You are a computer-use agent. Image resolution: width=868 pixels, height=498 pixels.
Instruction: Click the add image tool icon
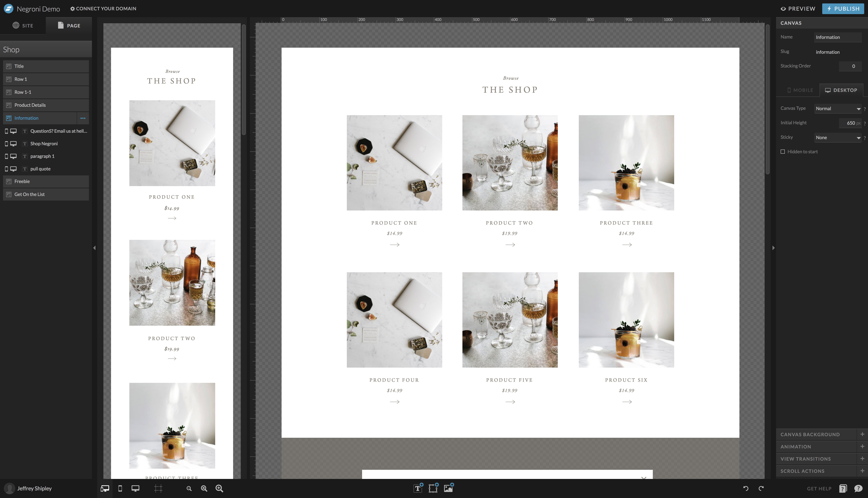coord(448,488)
